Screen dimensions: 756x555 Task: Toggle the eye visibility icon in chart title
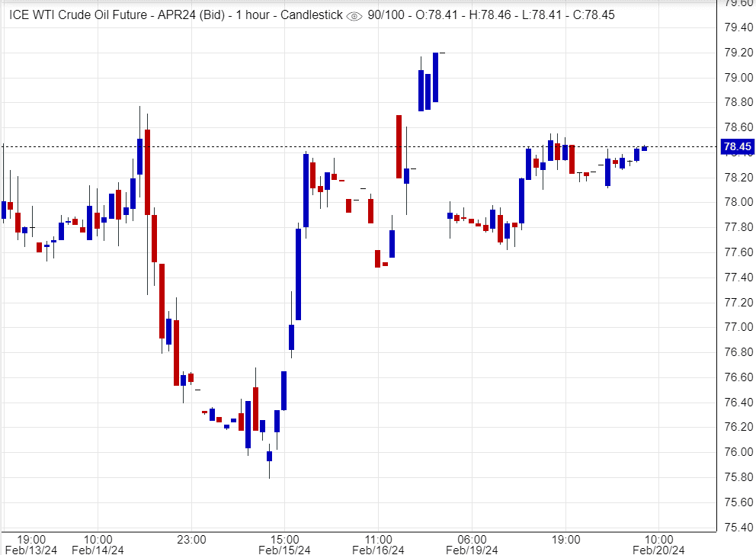354,15
